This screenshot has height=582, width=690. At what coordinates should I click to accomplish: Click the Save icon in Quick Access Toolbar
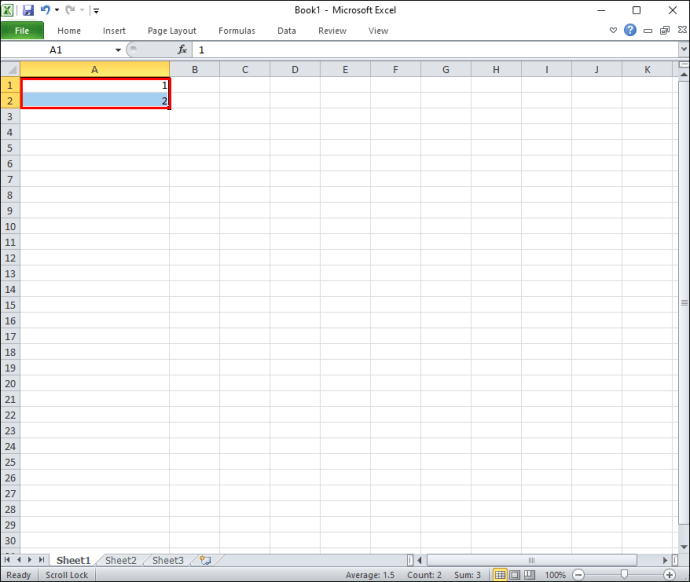pos(28,10)
